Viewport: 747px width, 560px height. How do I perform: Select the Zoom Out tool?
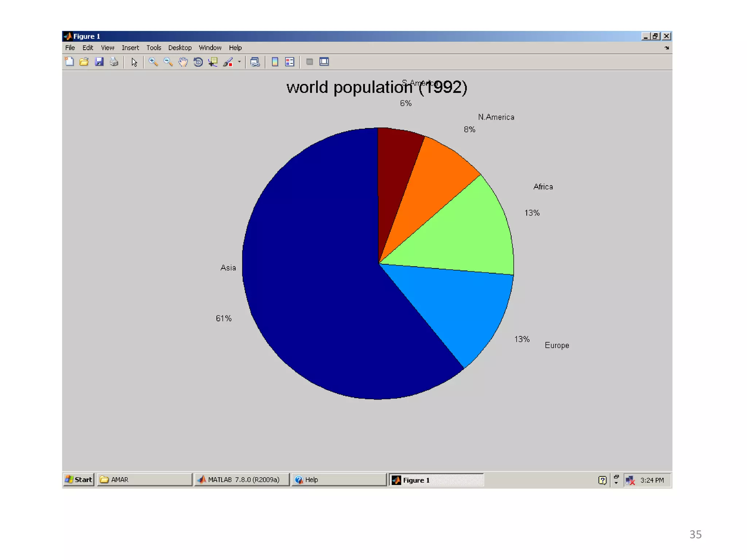point(168,62)
